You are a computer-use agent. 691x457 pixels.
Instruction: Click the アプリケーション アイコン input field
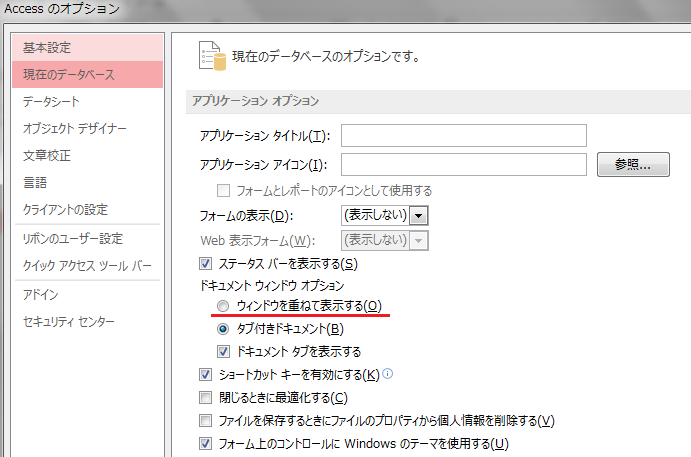tap(464, 164)
